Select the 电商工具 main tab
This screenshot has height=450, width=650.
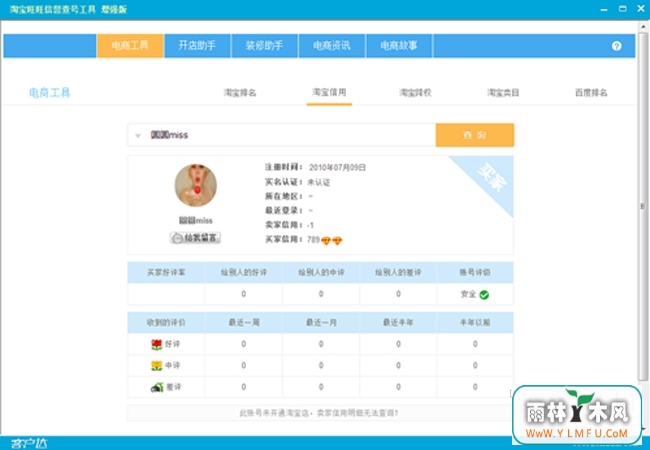click(x=130, y=46)
